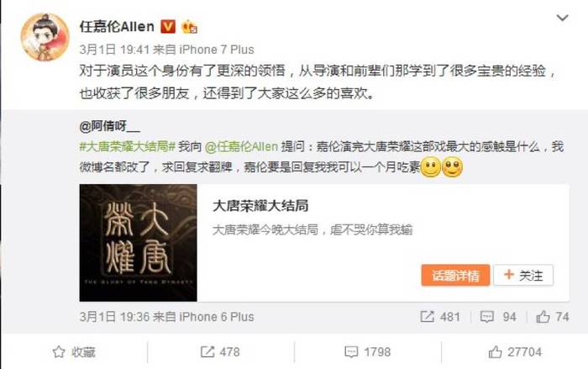588x369 pixels.
Task: Follow the @任嘉伦Allen mention link
Action: pyautogui.click(x=242, y=146)
